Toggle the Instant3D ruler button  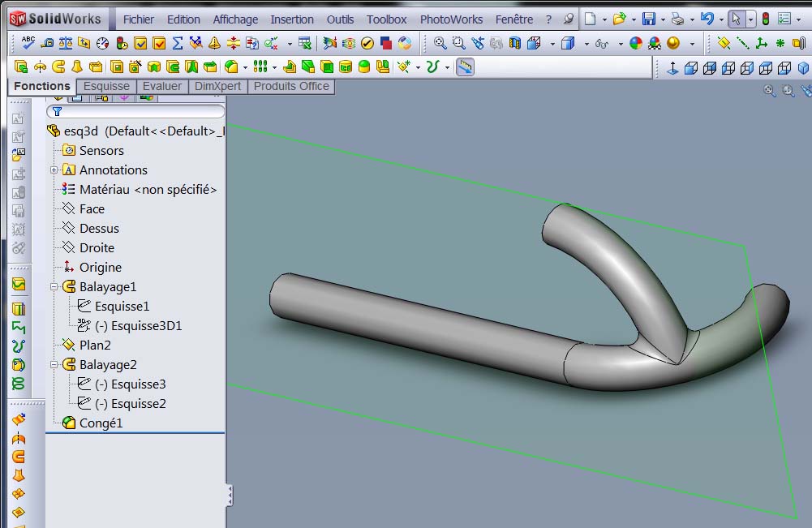[465, 67]
